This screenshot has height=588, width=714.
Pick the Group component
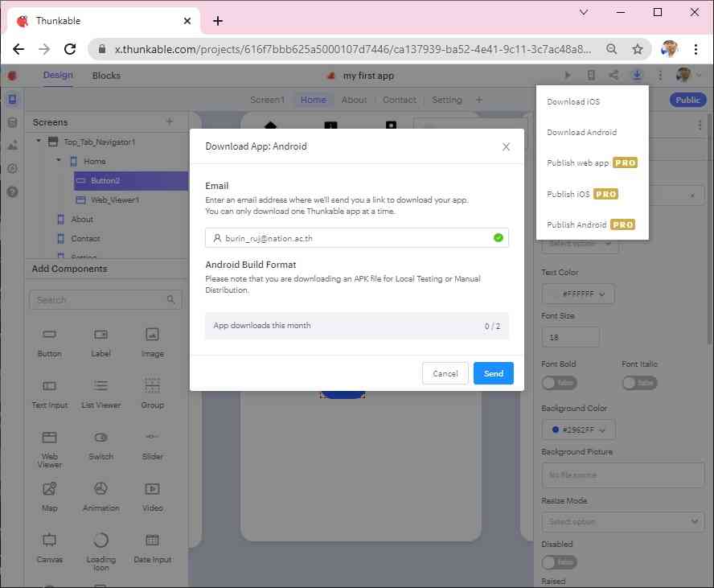point(152,394)
